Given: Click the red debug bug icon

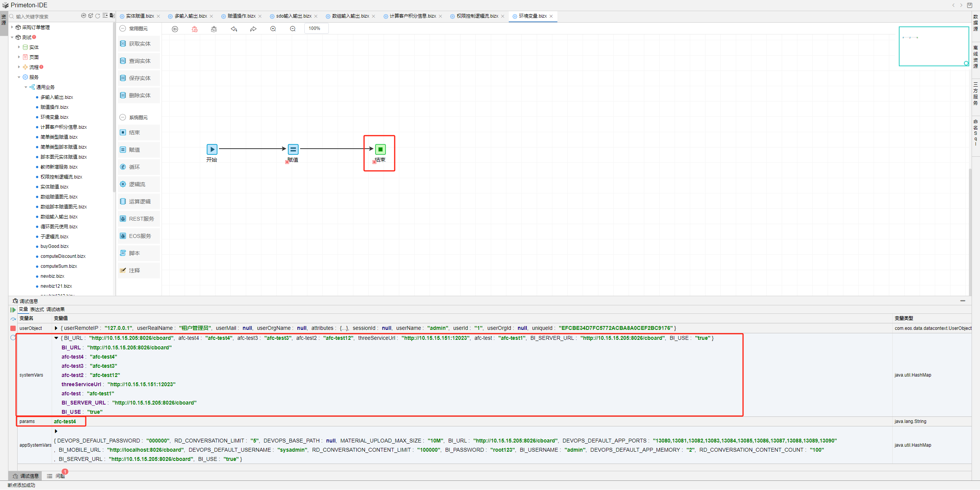Looking at the screenshot, I should tap(194, 29).
